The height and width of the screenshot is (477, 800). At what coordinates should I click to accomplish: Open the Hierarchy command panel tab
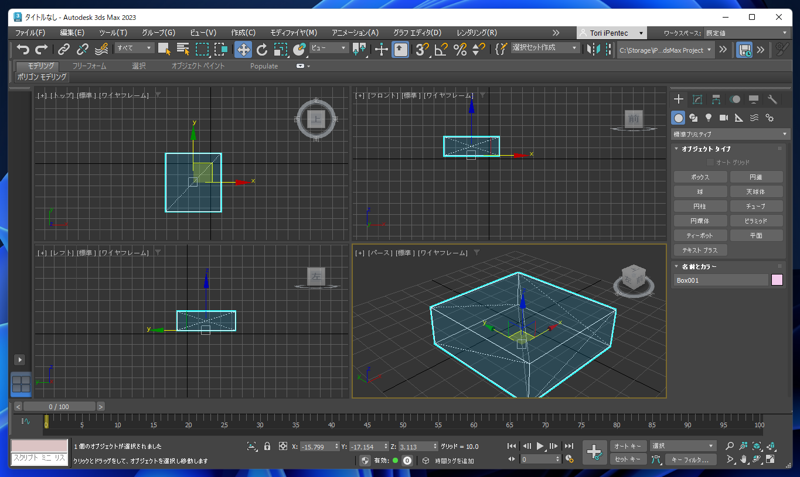click(x=716, y=99)
